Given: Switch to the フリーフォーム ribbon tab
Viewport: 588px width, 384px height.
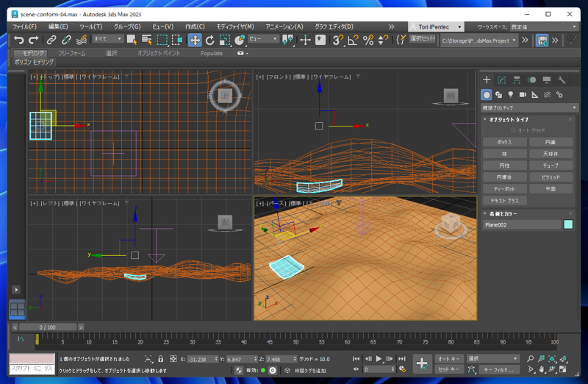Looking at the screenshot, I should tap(71, 53).
